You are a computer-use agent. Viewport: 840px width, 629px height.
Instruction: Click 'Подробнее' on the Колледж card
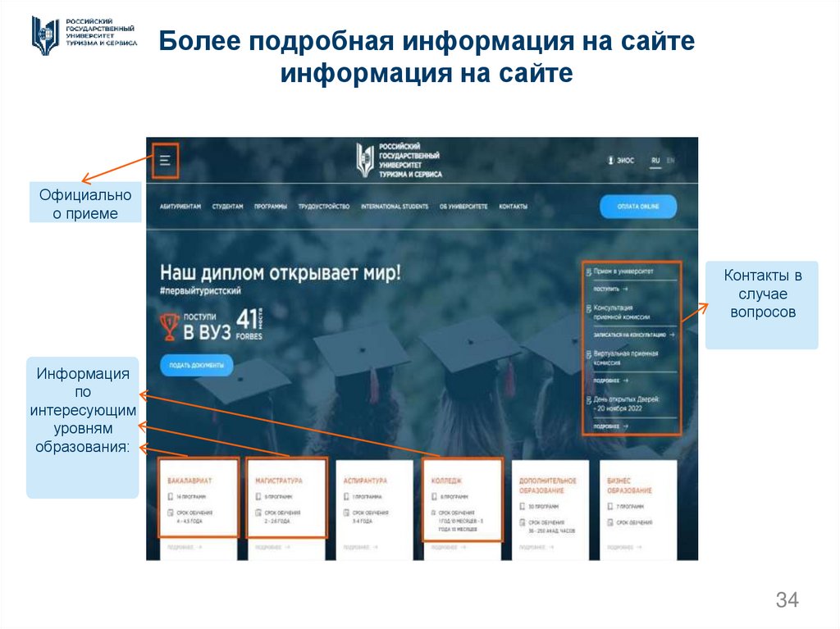(x=449, y=546)
